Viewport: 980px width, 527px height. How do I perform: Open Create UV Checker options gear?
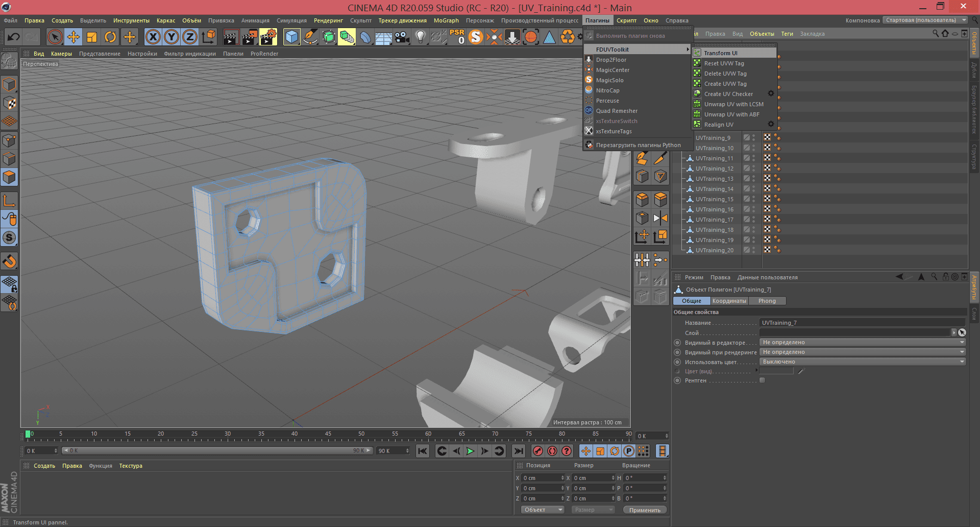pyautogui.click(x=771, y=93)
